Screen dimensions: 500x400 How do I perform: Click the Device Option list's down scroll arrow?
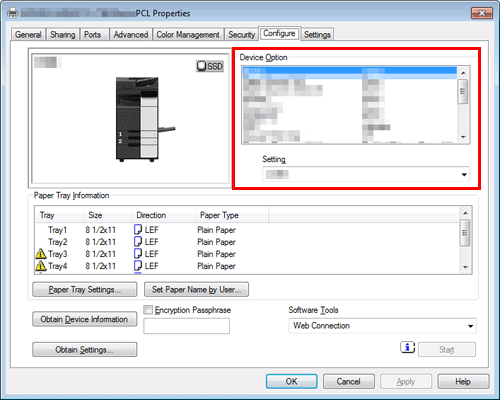[463, 137]
